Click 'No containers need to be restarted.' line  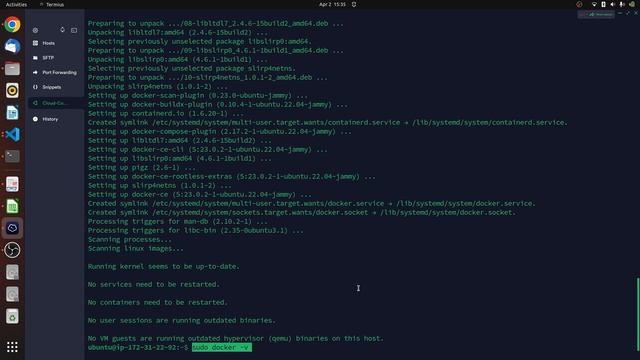click(x=158, y=302)
